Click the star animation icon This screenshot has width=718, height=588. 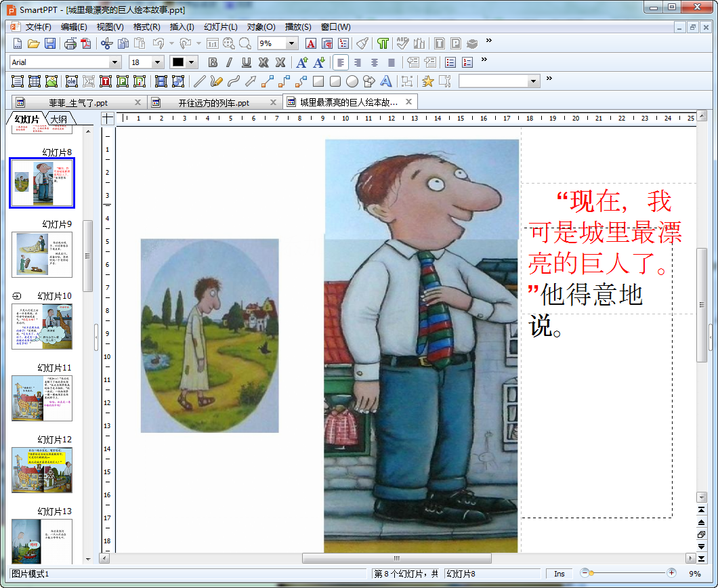coord(427,81)
